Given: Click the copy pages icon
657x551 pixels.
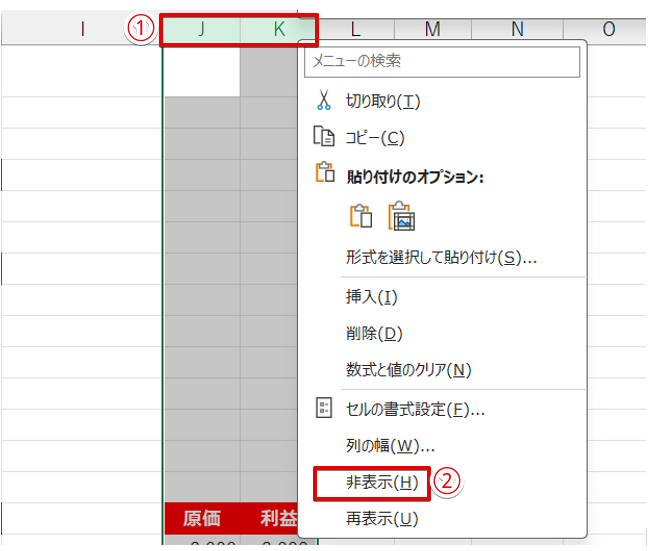Looking at the screenshot, I should [324, 136].
